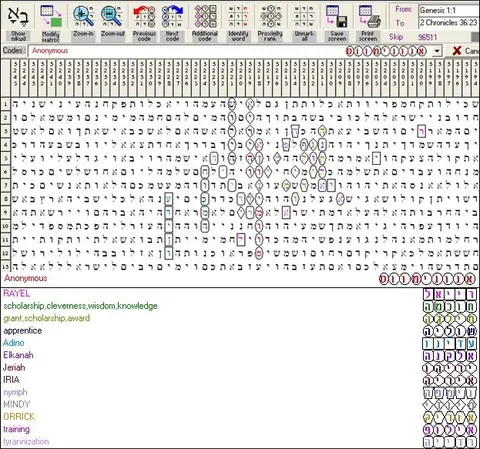Image resolution: width=480 pixels, height=449 pixels.
Task: Activate the Identify word icon
Action: (238, 16)
